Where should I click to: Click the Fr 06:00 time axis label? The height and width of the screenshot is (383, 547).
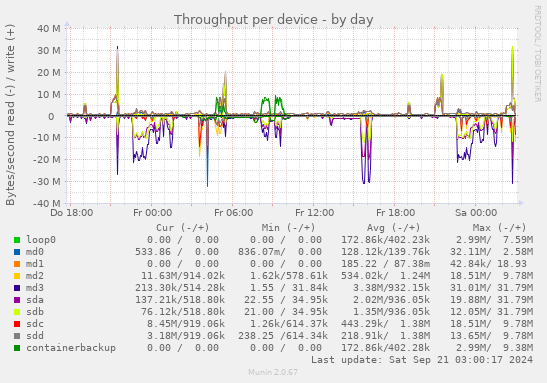pos(233,213)
